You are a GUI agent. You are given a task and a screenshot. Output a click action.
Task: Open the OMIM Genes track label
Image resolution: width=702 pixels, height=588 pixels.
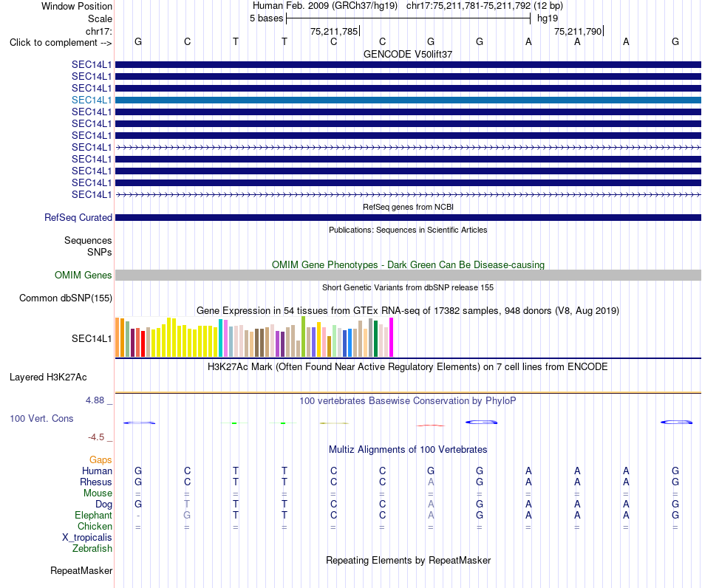tap(83, 276)
